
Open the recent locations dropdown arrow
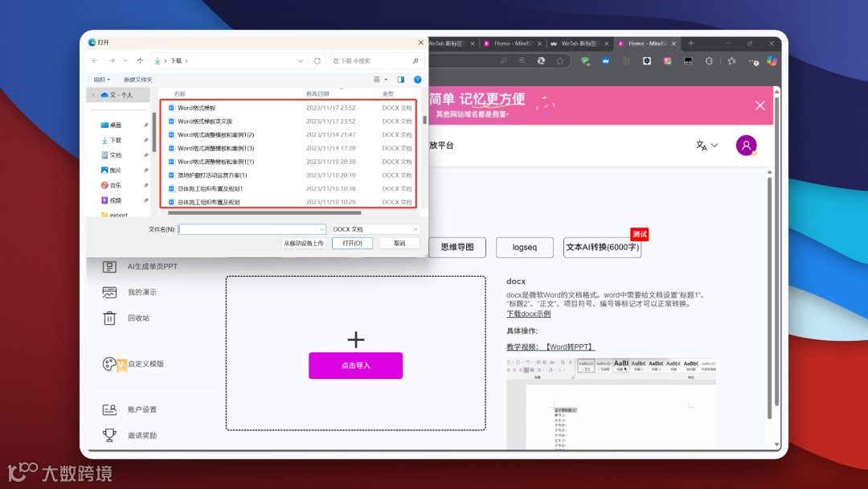click(125, 60)
